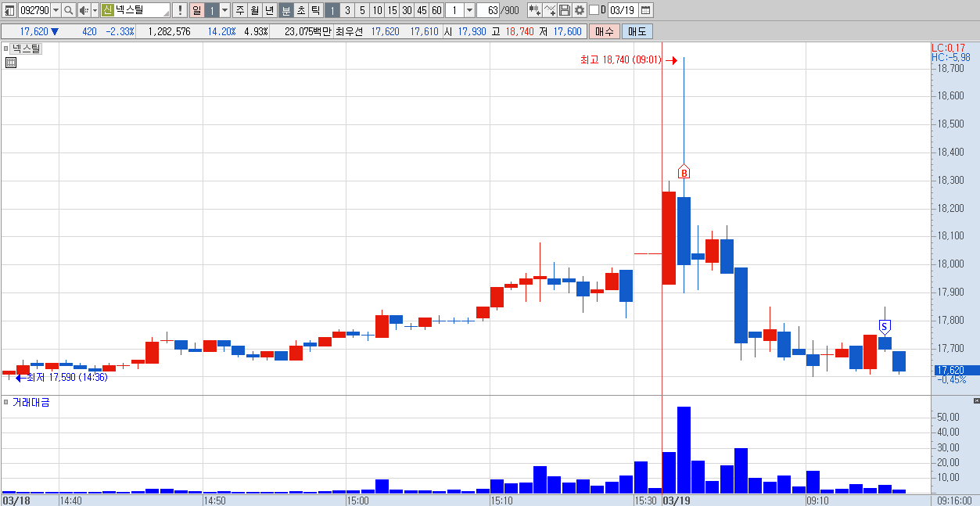Click the low price 17,600 in info bar
Screen dimensions: 980x506
567,31
